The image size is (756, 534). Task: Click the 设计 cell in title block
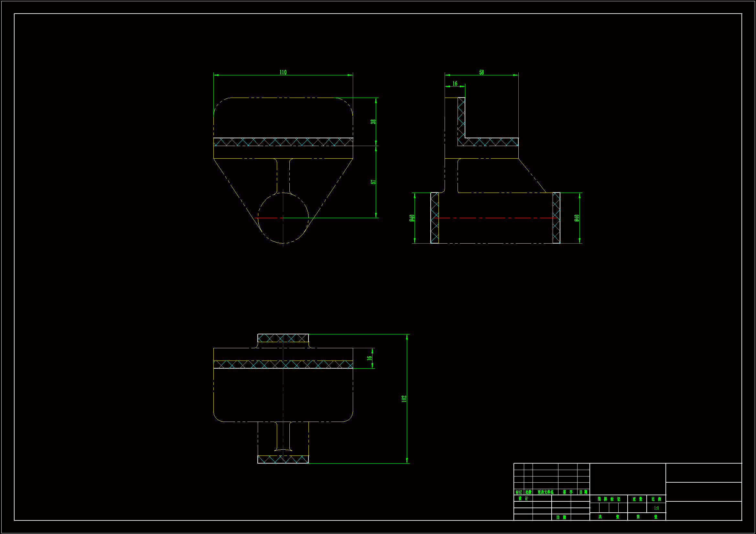coord(523,498)
